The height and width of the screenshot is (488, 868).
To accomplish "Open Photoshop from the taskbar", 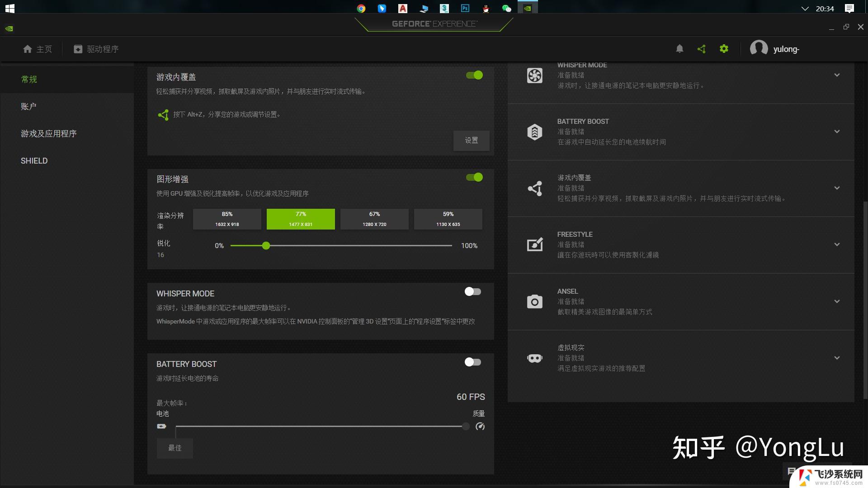I will [465, 8].
